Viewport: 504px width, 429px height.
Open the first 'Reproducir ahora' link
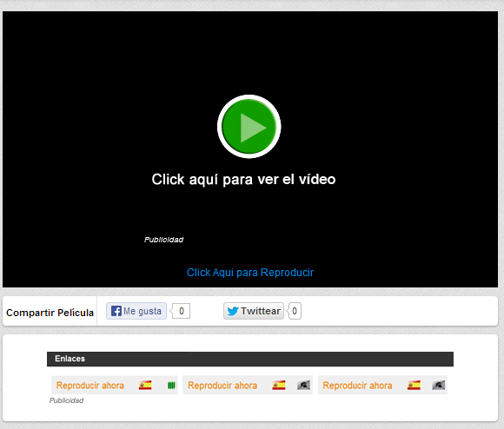(x=90, y=386)
